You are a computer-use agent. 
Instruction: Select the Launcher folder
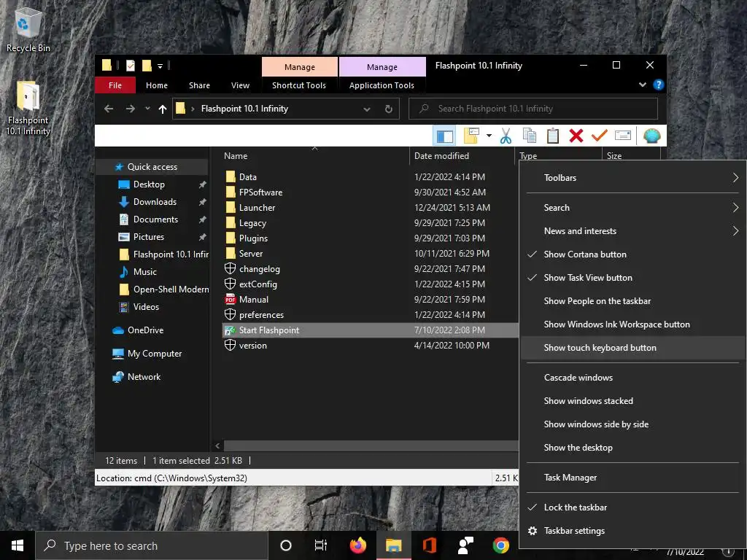(x=257, y=208)
